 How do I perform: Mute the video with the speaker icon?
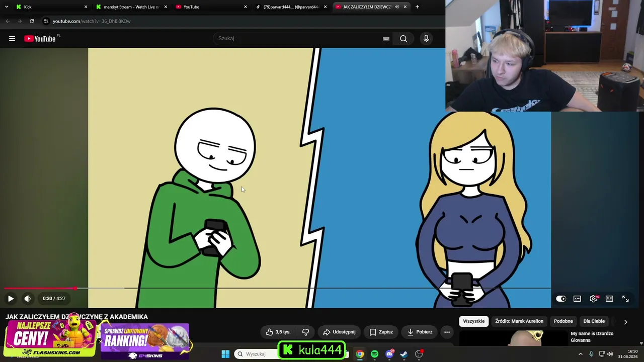[x=28, y=299]
